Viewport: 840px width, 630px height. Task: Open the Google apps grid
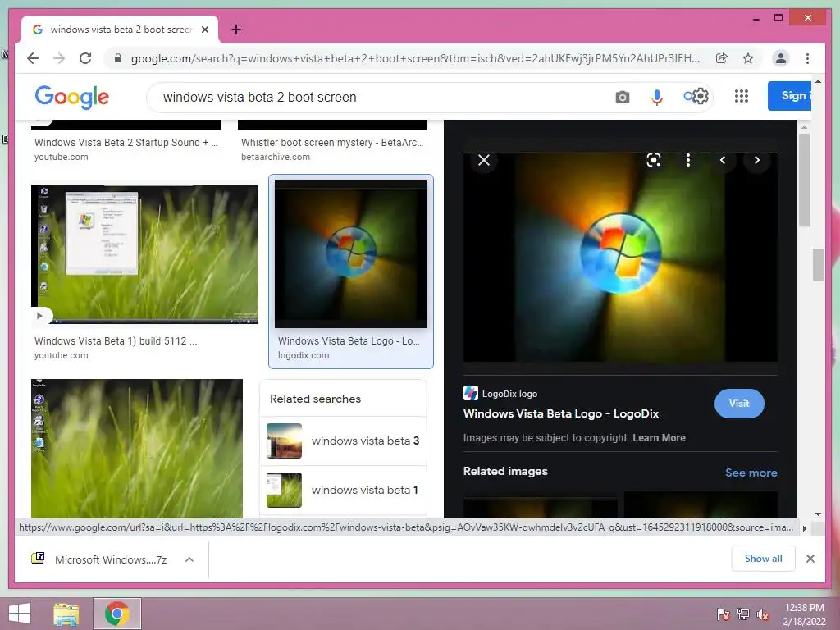pyautogui.click(x=742, y=96)
